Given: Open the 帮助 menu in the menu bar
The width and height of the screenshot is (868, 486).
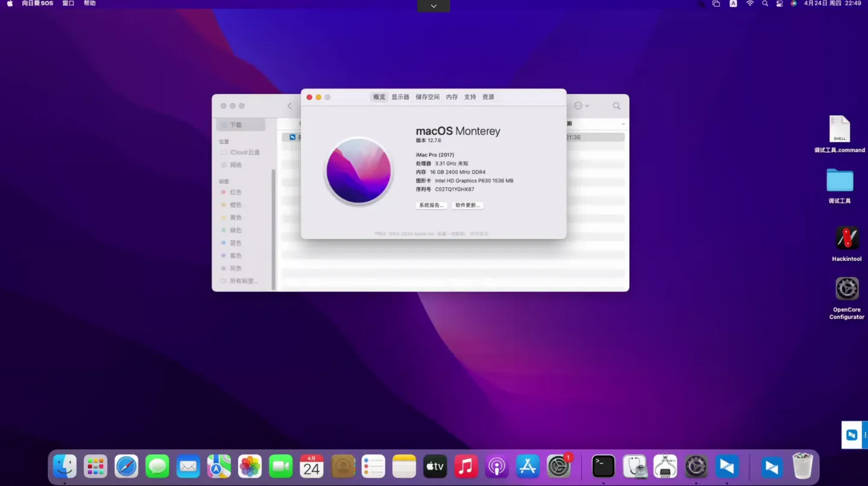Looking at the screenshot, I should [x=89, y=4].
